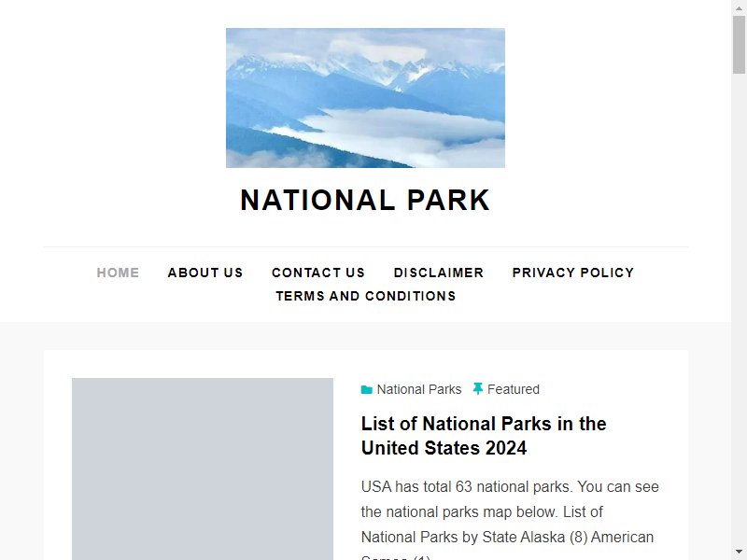Open Terms and Conditions page
The height and width of the screenshot is (560, 747).
point(366,296)
